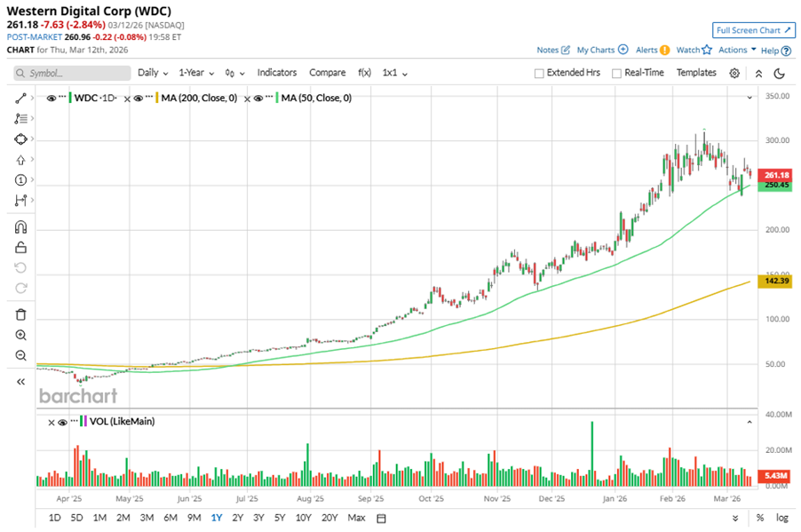Switch to dark mode moon icon

[779, 73]
